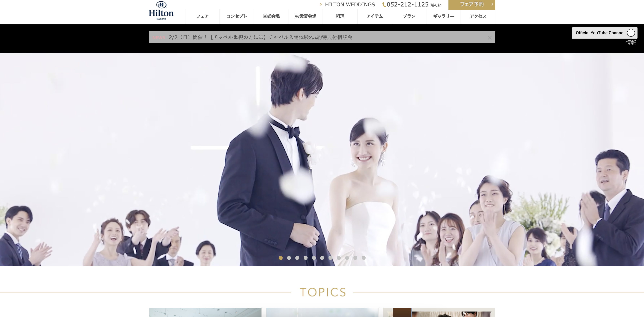644x317 pixels.
Task: Open the コンセプト menu item
Action: click(x=236, y=16)
